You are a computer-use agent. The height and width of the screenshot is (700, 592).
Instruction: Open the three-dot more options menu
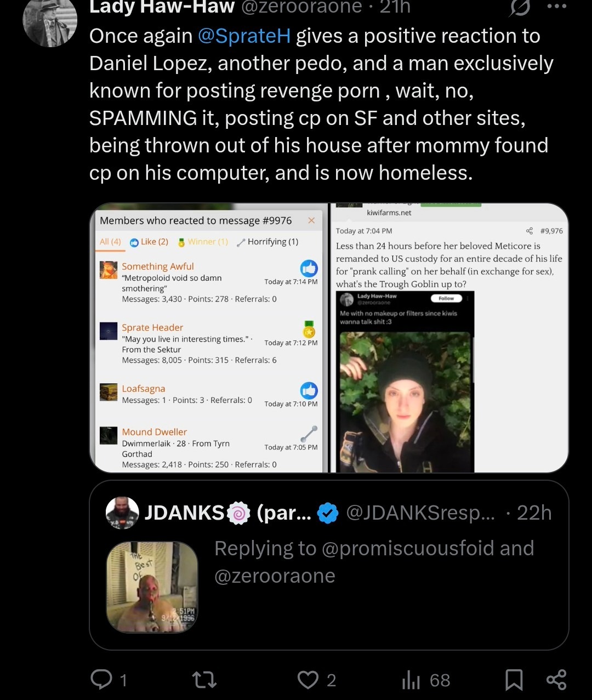556,7
